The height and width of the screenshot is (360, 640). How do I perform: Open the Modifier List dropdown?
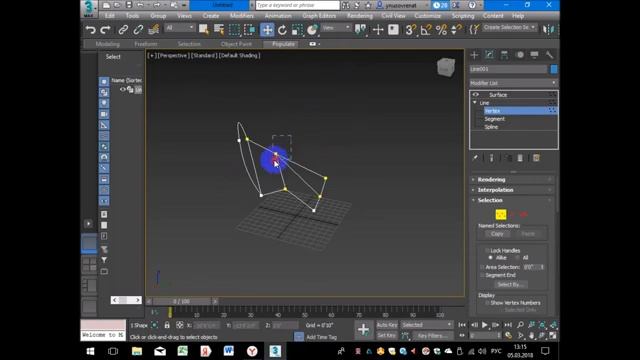pyautogui.click(x=513, y=83)
